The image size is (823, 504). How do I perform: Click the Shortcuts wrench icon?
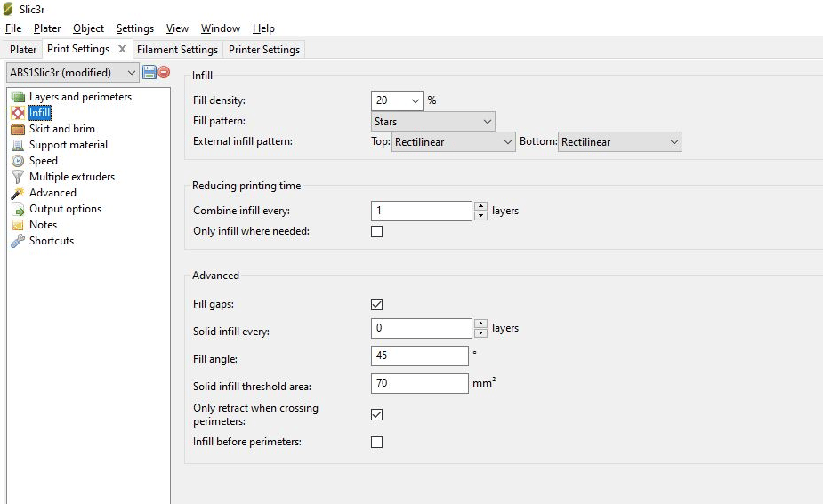[19, 241]
